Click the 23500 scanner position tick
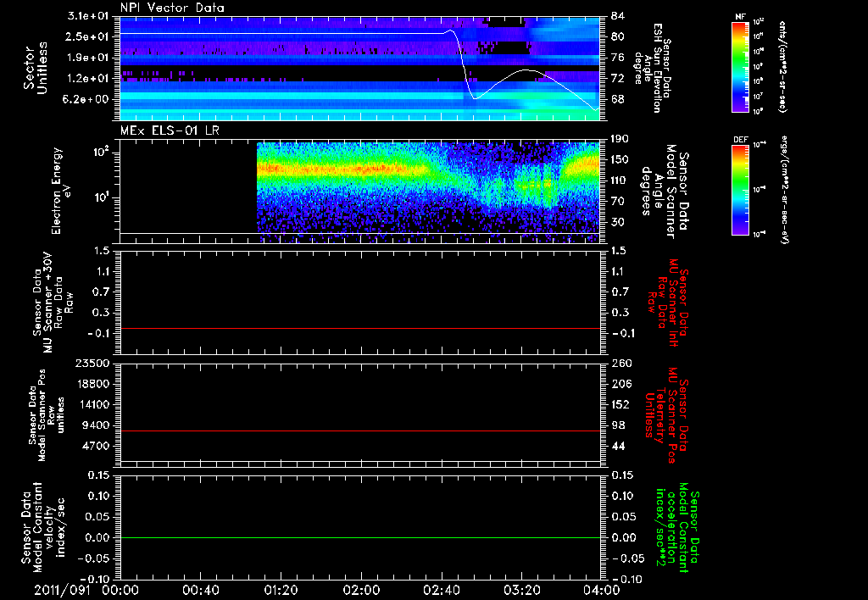Image resolution: width=868 pixels, height=600 pixels. (x=92, y=363)
